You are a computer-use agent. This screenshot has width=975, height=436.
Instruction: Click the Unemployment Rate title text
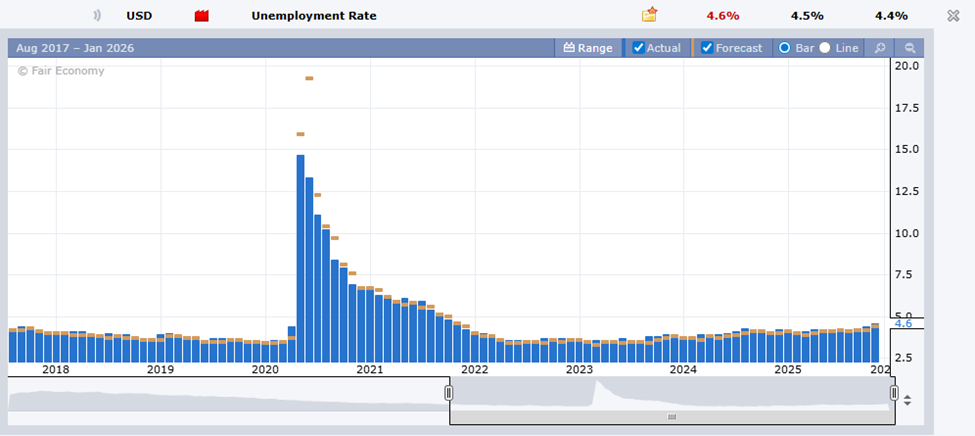point(314,16)
